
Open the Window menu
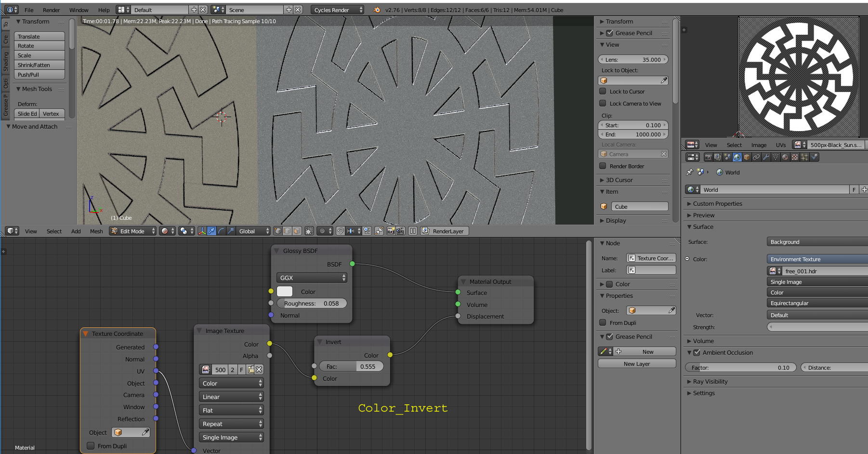[79, 10]
